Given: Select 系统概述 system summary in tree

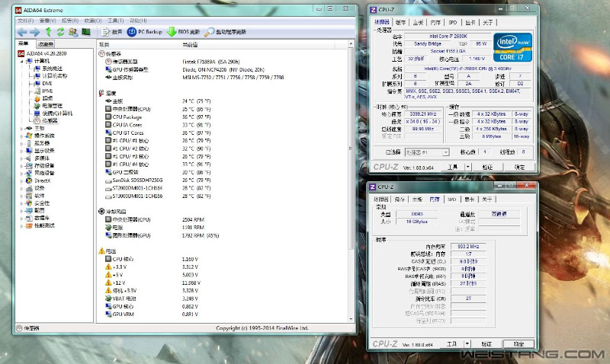Looking at the screenshot, I should coord(48,69).
